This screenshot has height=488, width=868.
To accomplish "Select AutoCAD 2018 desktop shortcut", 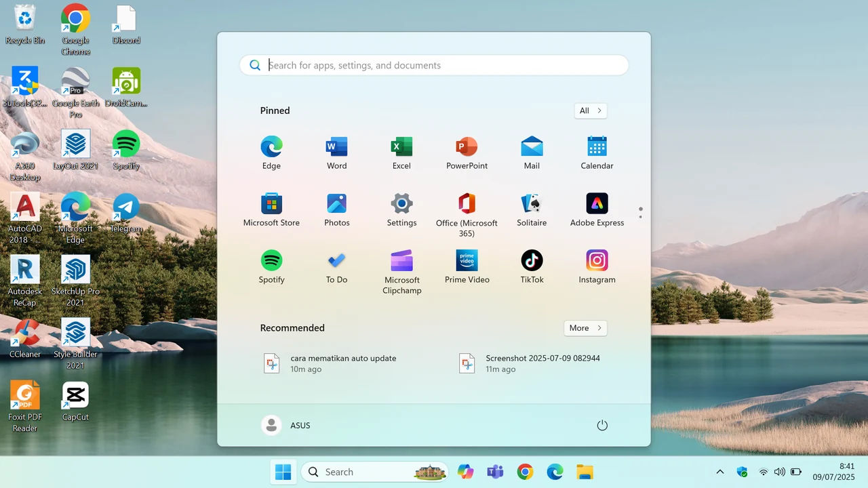I will click(x=25, y=218).
